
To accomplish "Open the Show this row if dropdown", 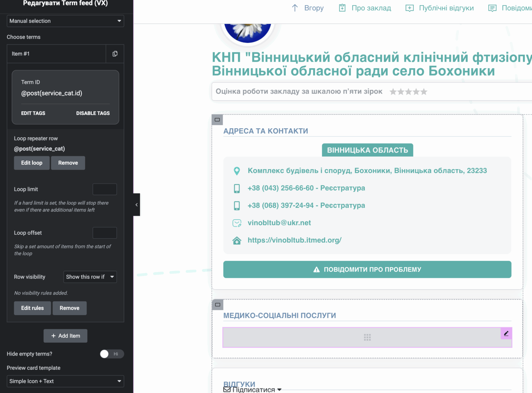I will [x=90, y=277].
